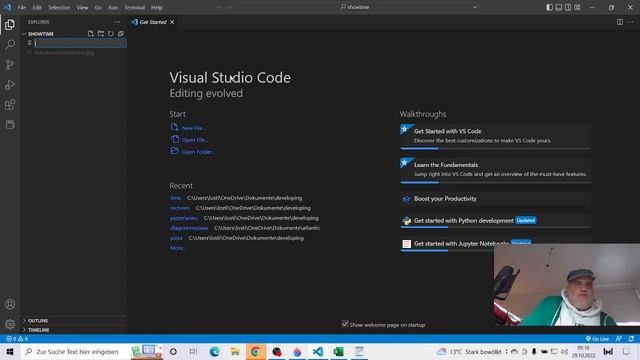640x360 pixels.
Task: Open the Selection menu
Action: [x=59, y=7]
